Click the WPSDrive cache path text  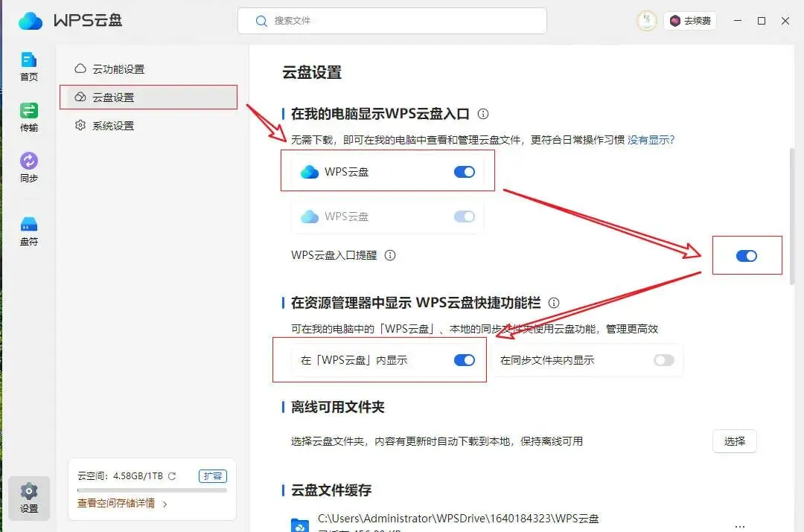point(458,519)
